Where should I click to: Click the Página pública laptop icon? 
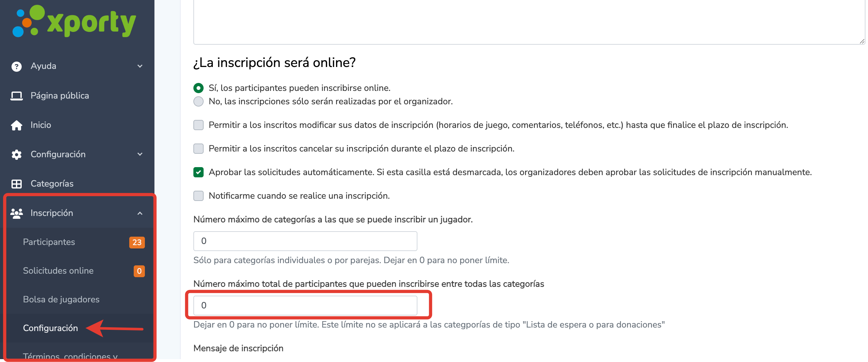coord(17,96)
